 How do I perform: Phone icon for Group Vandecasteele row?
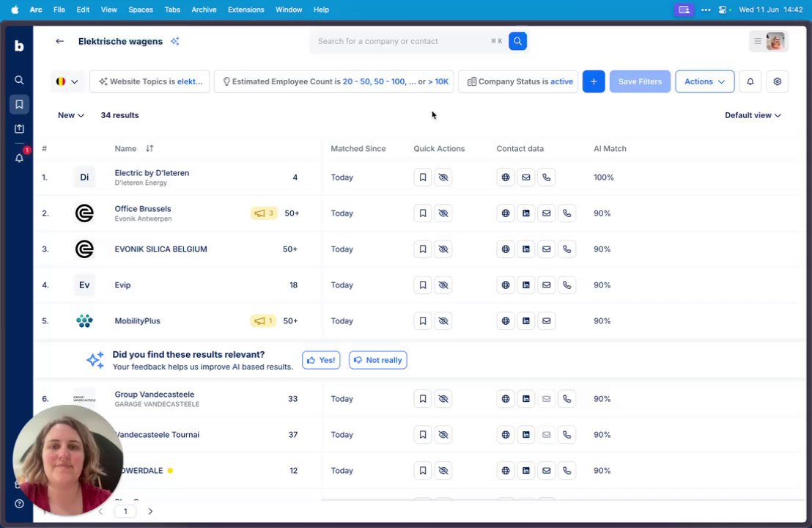click(567, 399)
